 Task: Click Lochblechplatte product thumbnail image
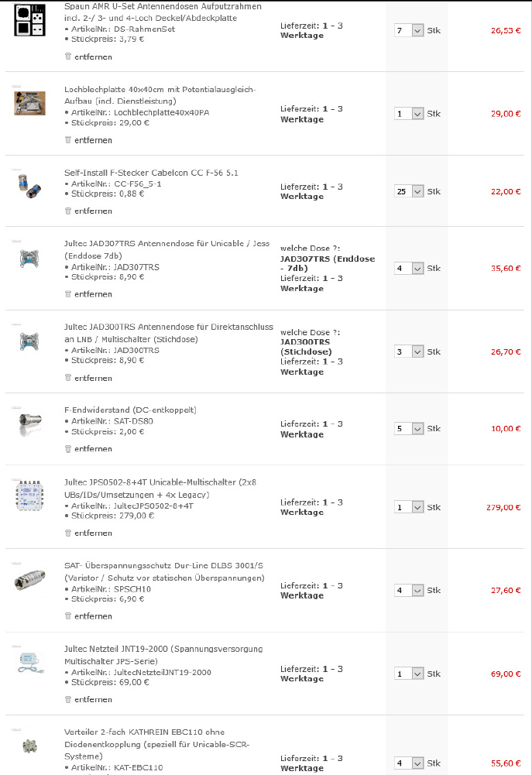click(x=30, y=103)
